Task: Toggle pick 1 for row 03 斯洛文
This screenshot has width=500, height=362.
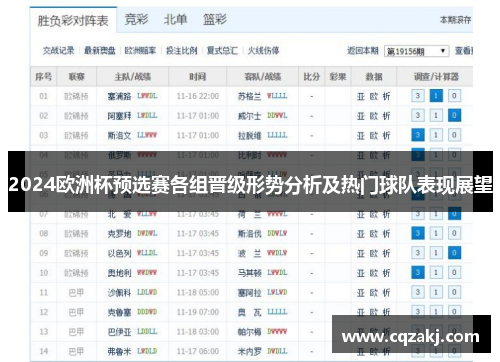Action: click(x=436, y=135)
